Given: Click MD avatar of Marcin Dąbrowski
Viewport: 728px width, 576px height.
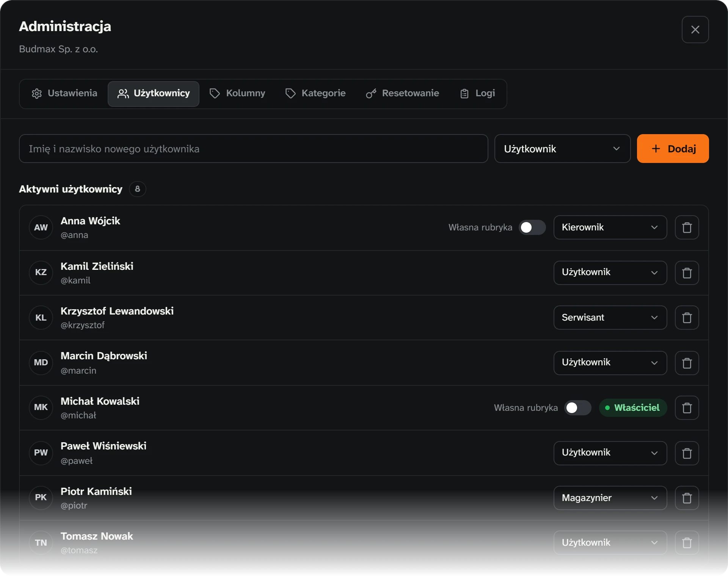Looking at the screenshot, I should point(41,363).
